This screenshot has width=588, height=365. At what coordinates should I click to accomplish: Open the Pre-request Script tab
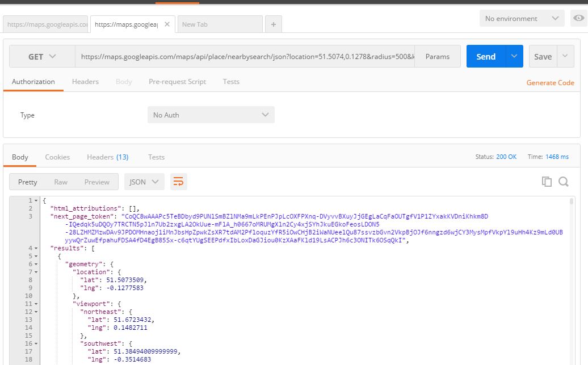click(178, 81)
